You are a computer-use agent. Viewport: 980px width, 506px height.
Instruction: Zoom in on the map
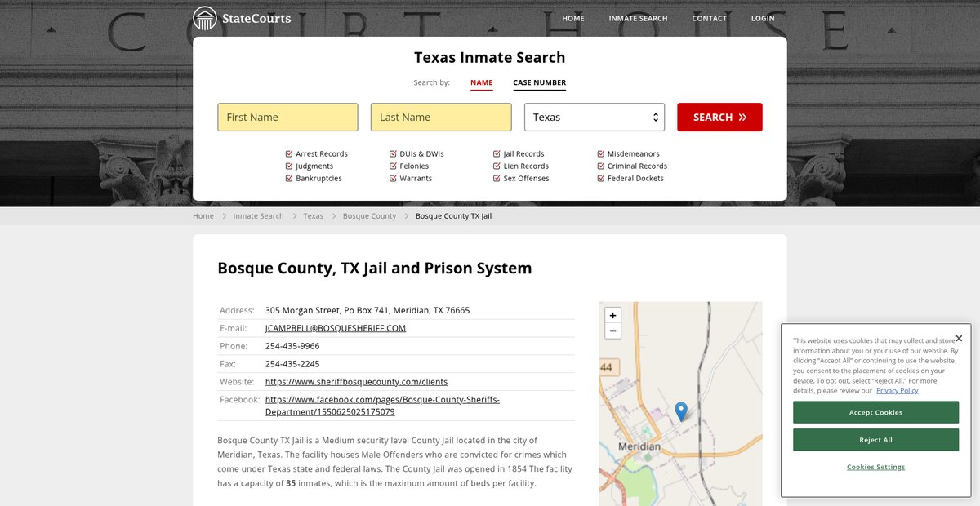[x=612, y=315]
